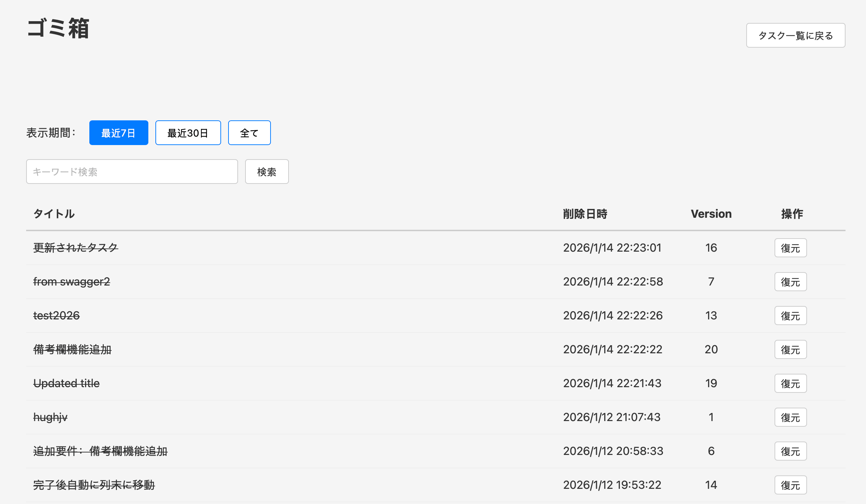Click the タスク一覧に戻る button
866x504 pixels.
(x=795, y=35)
